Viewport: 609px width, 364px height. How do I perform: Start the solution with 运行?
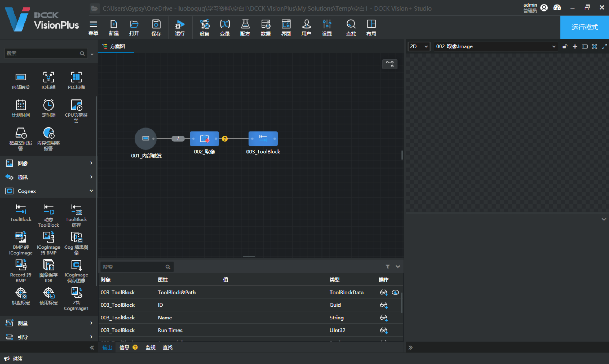[x=180, y=28]
